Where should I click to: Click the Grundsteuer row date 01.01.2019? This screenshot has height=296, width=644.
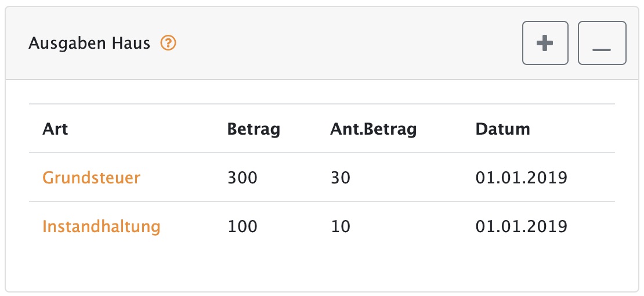(x=521, y=178)
